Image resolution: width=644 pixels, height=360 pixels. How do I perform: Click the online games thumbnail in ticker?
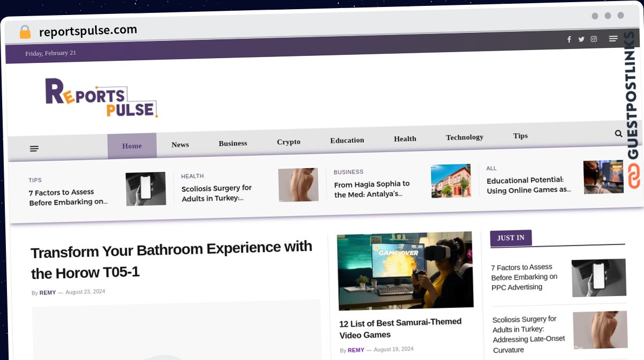(x=604, y=177)
